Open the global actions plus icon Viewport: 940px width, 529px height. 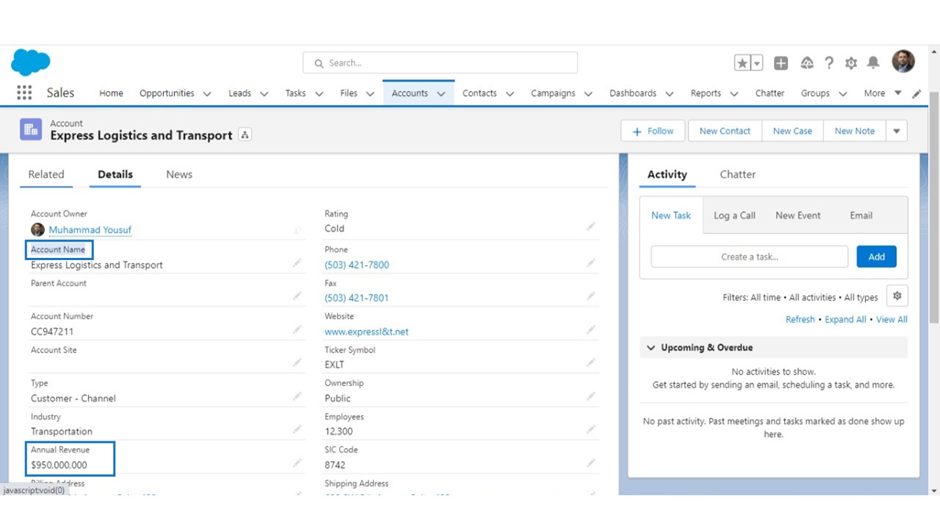click(x=781, y=63)
